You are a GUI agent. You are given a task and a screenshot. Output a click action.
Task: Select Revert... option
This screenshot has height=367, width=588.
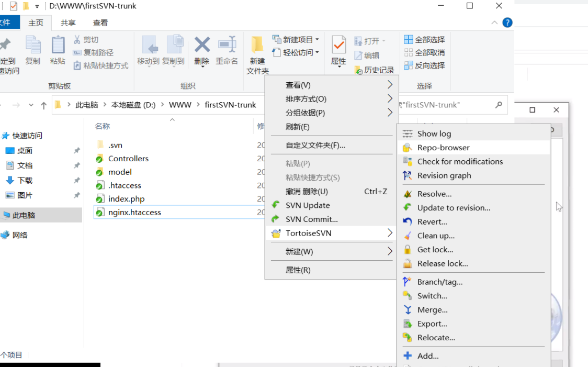click(x=473, y=221)
